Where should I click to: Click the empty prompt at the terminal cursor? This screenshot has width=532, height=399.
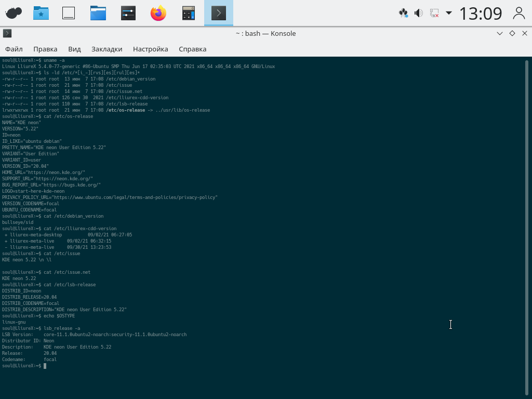click(45, 366)
